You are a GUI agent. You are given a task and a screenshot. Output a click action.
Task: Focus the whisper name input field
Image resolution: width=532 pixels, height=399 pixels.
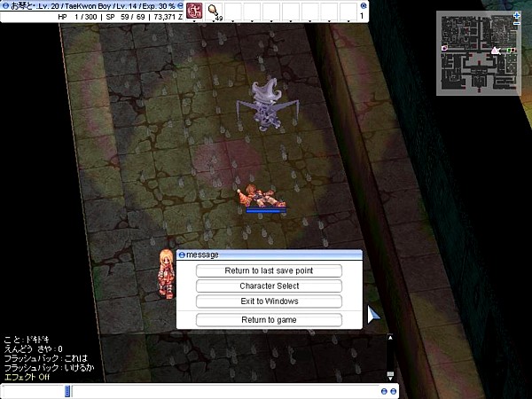[34, 391]
